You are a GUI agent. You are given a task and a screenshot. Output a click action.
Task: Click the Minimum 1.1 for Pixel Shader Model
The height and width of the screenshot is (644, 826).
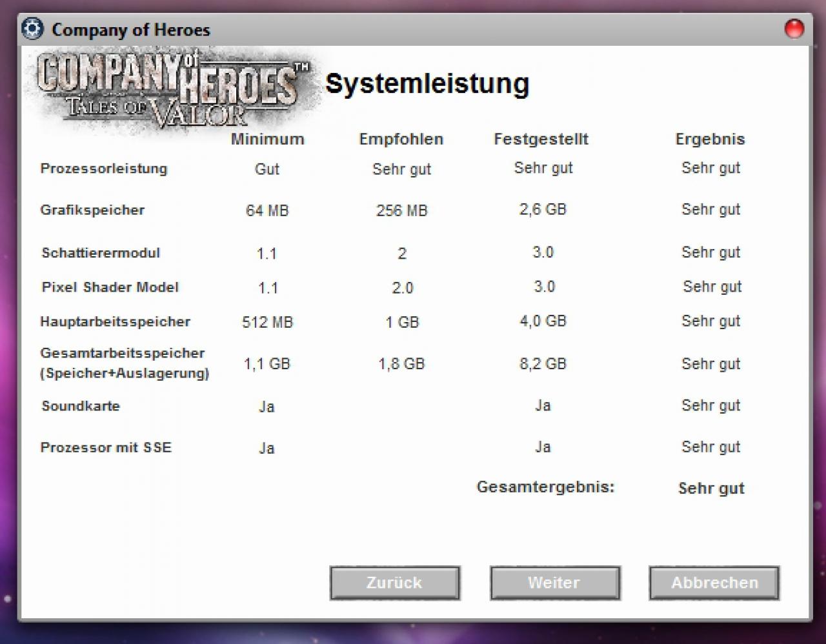click(268, 288)
